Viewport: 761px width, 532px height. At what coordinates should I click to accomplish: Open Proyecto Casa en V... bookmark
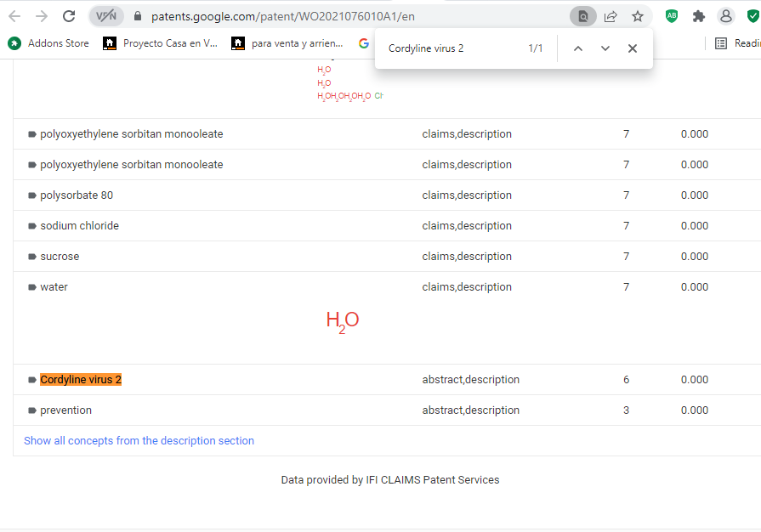coord(160,42)
